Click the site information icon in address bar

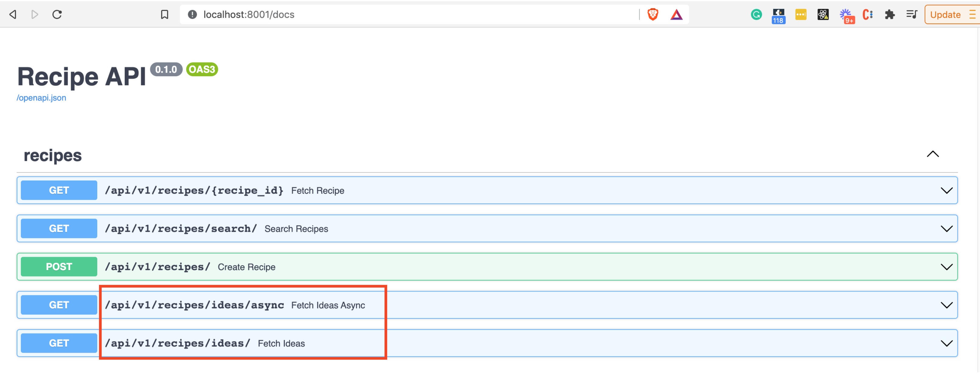(192, 14)
